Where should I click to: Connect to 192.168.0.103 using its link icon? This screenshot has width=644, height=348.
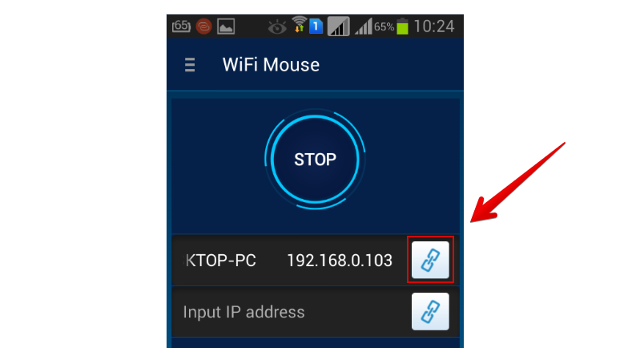pos(430,260)
